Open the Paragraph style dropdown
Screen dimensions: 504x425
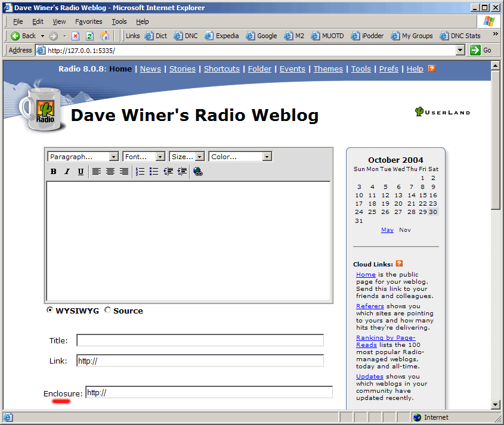pyautogui.click(x=84, y=157)
